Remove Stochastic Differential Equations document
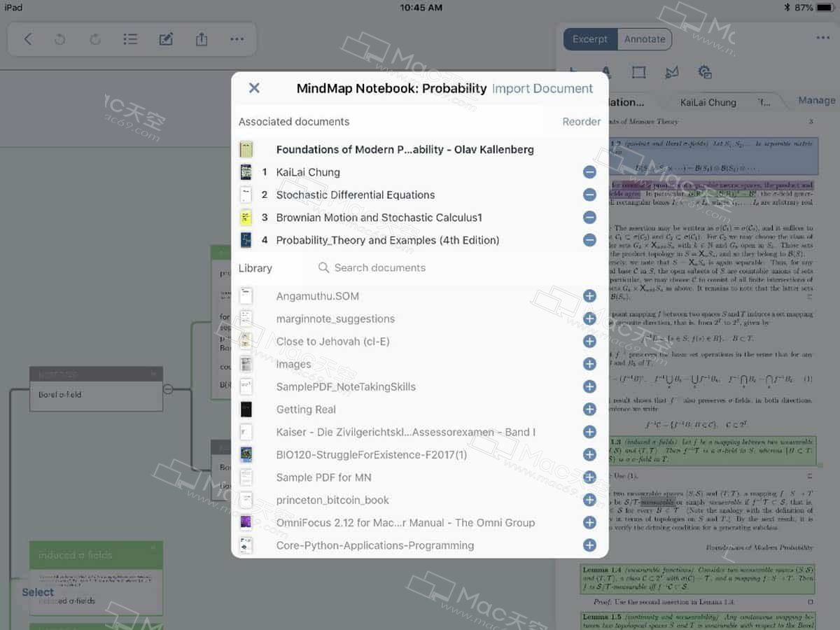Screen dimensions: 840x630 (x=589, y=195)
